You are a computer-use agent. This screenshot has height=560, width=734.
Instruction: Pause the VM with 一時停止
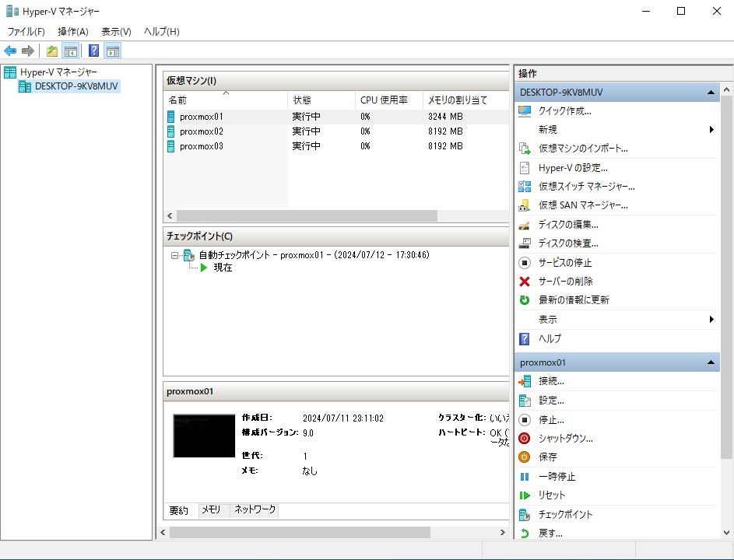(557, 477)
